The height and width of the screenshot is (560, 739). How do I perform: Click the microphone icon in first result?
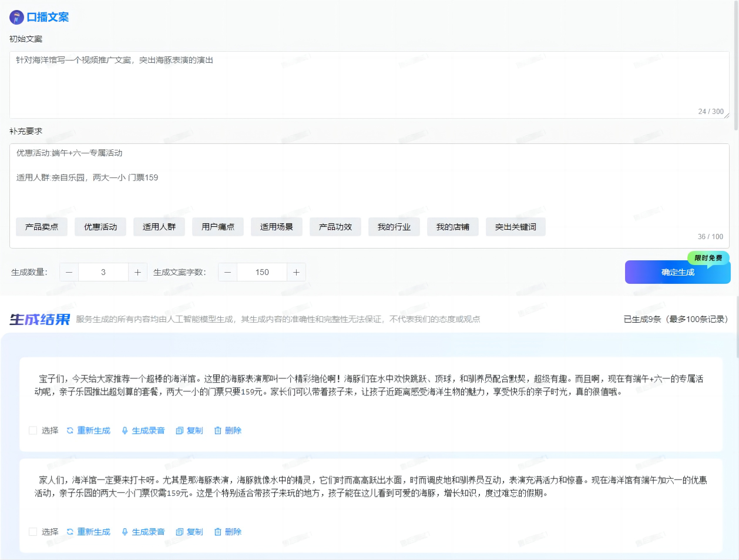125,431
